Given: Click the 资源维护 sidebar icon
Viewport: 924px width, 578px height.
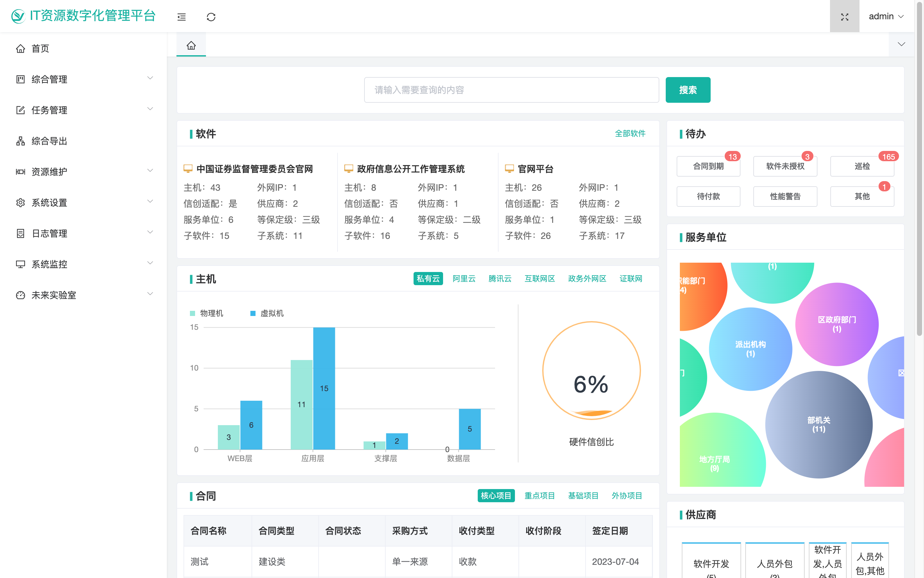Looking at the screenshot, I should [21, 172].
